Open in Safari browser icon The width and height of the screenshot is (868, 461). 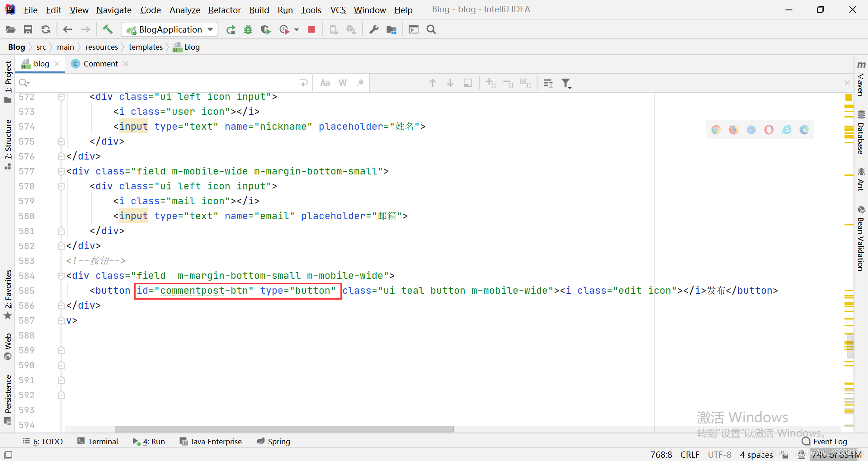pyautogui.click(x=751, y=130)
